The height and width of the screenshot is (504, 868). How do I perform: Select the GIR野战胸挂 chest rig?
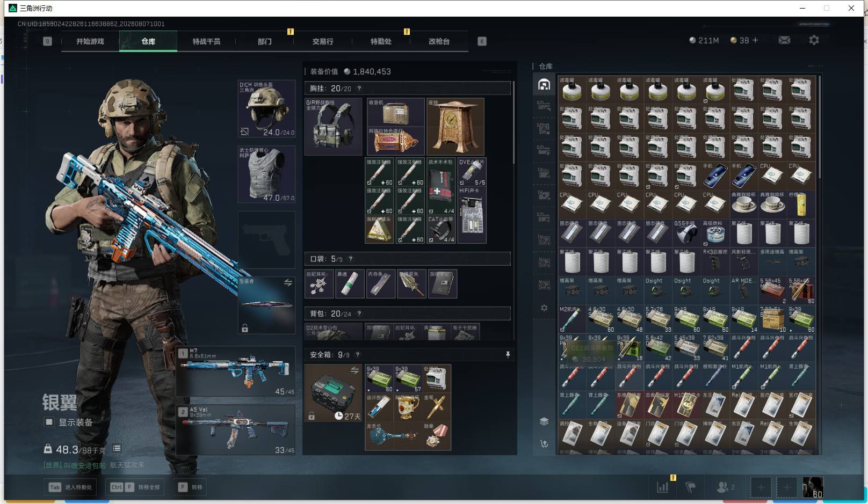(x=334, y=127)
